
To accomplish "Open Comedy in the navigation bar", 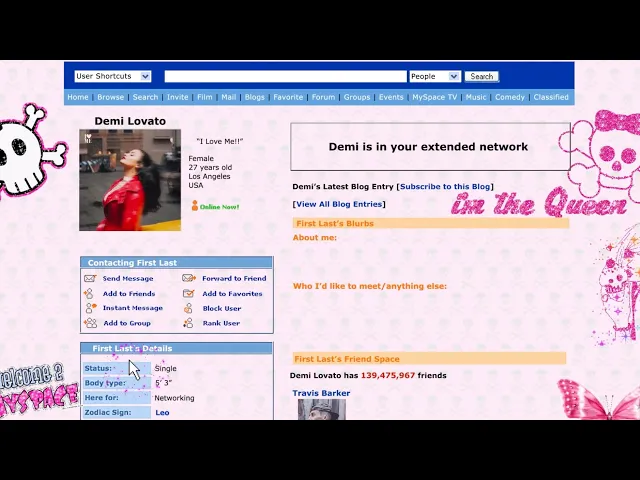I will pyautogui.click(x=510, y=97).
